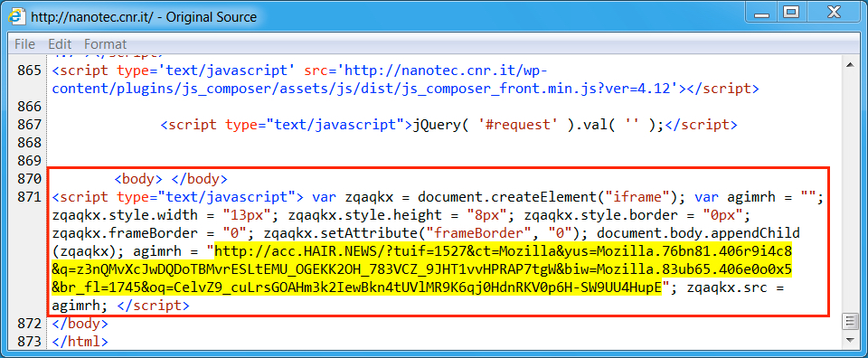Click line number 865
The image size is (868, 358).
tap(29, 71)
